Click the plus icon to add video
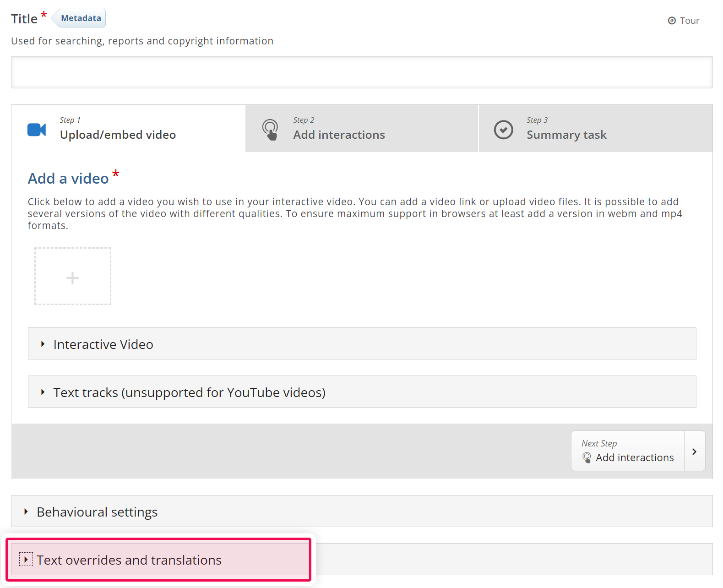The image size is (723, 588). pos(73,278)
